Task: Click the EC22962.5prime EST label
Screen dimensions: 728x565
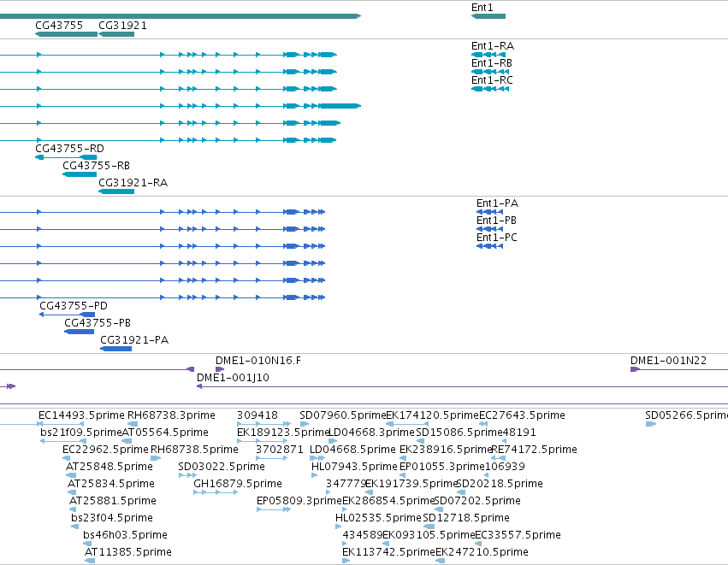Action: coord(105,450)
